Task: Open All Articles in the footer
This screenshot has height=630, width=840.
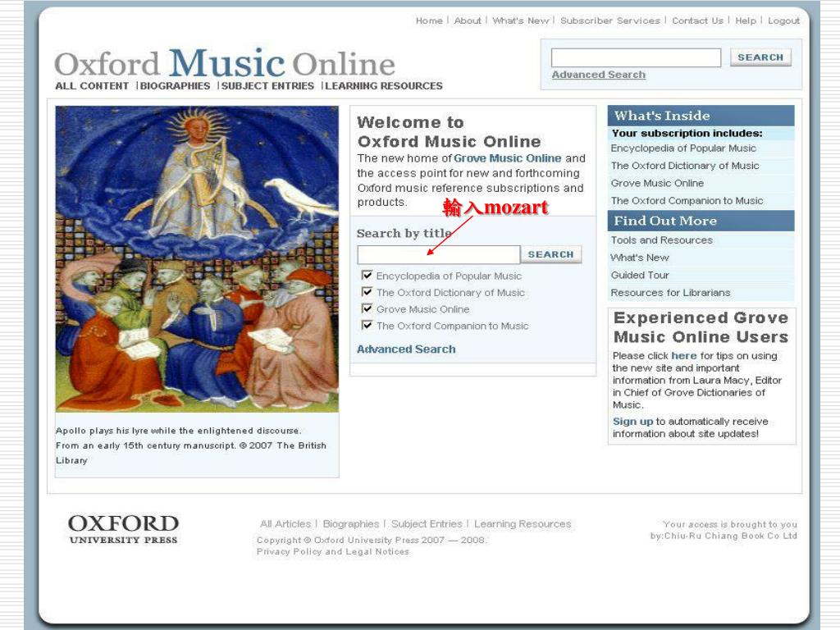Action: click(285, 524)
